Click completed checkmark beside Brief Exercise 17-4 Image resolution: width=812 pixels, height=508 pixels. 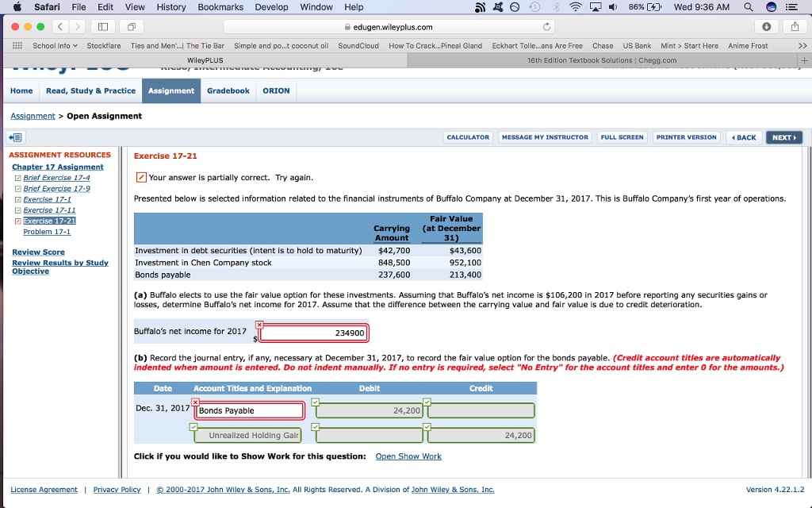tap(17, 178)
